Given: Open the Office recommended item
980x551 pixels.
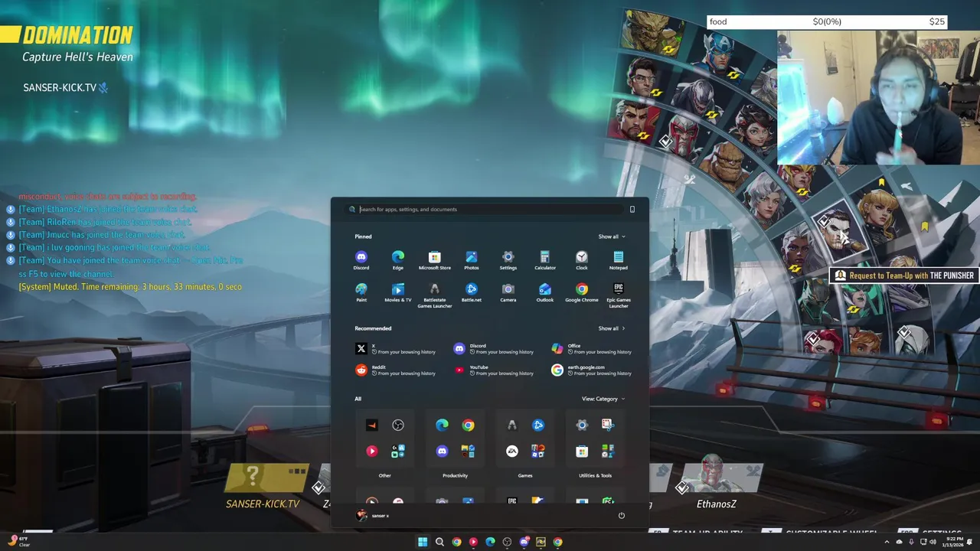Looking at the screenshot, I should click(593, 349).
